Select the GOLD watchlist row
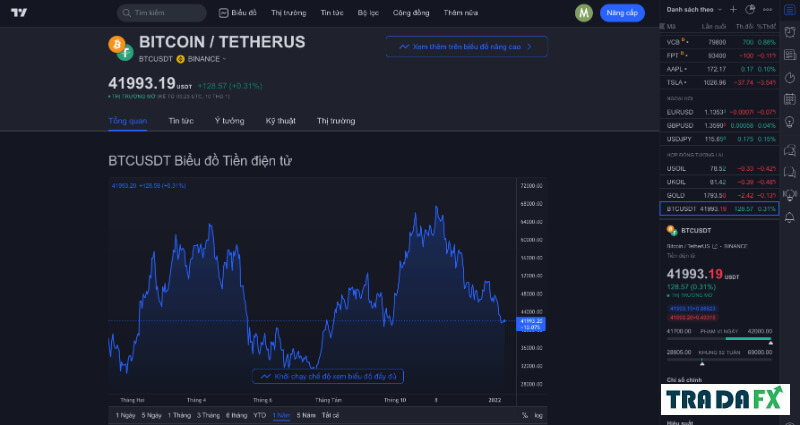Image resolution: width=800 pixels, height=425 pixels. (x=719, y=195)
